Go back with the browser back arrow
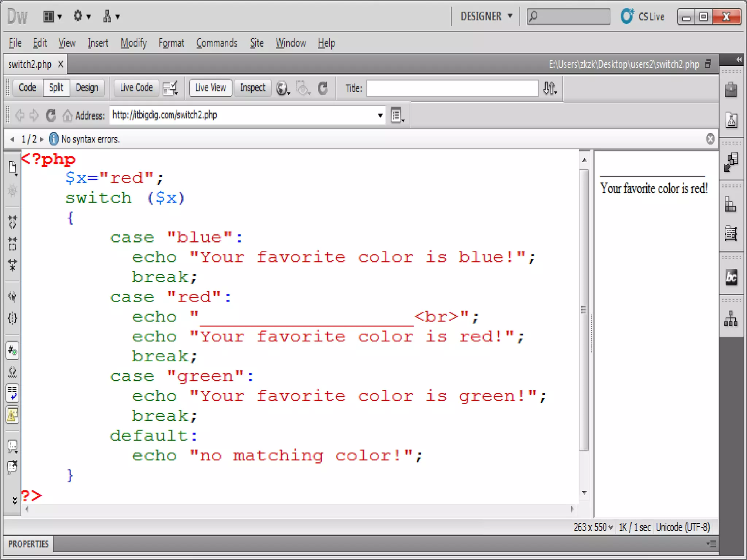The height and width of the screenshot is (560, 747). coord(20,116)
